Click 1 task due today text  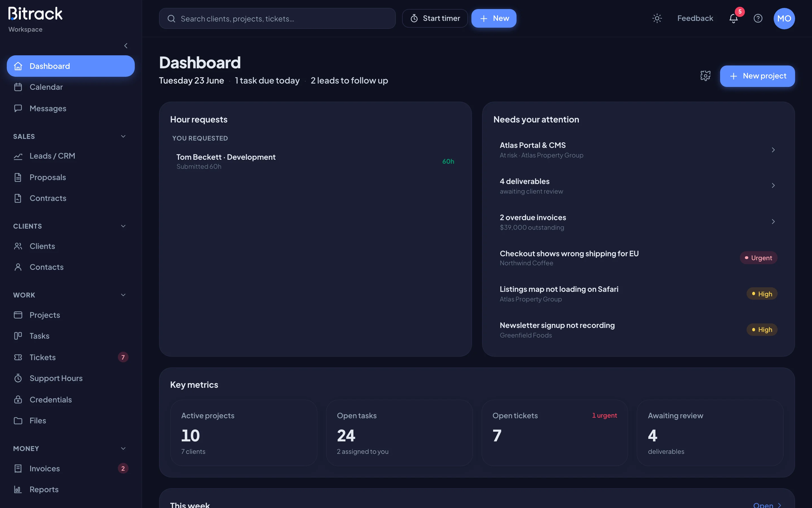click(x=267, y=81)
